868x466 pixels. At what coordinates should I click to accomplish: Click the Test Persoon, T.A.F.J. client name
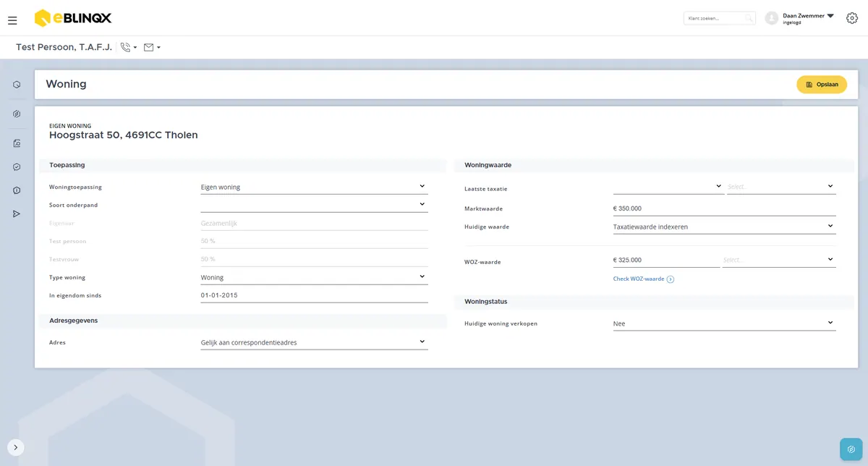(64, 48)
